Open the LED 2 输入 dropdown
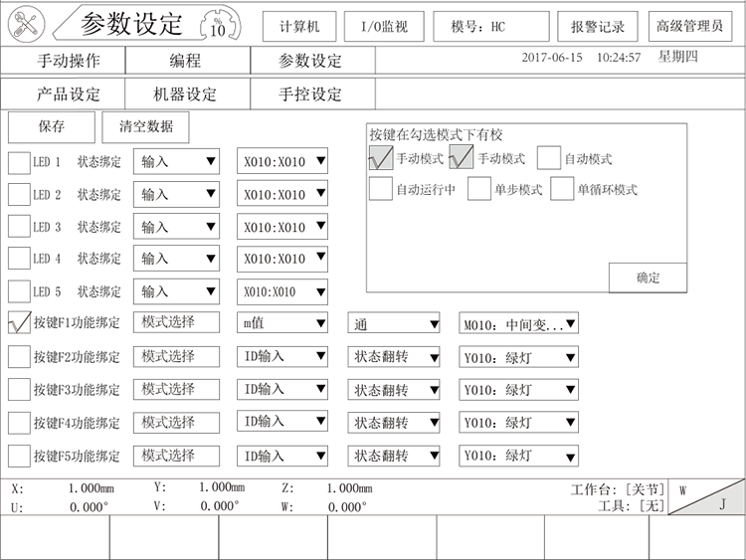746x560 pixels. click(x=176, y=195)
